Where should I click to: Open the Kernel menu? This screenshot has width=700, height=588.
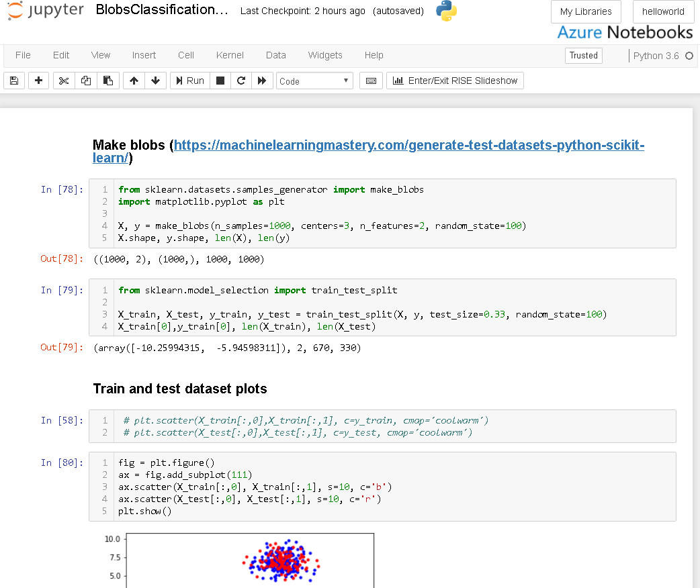(230, 55)
